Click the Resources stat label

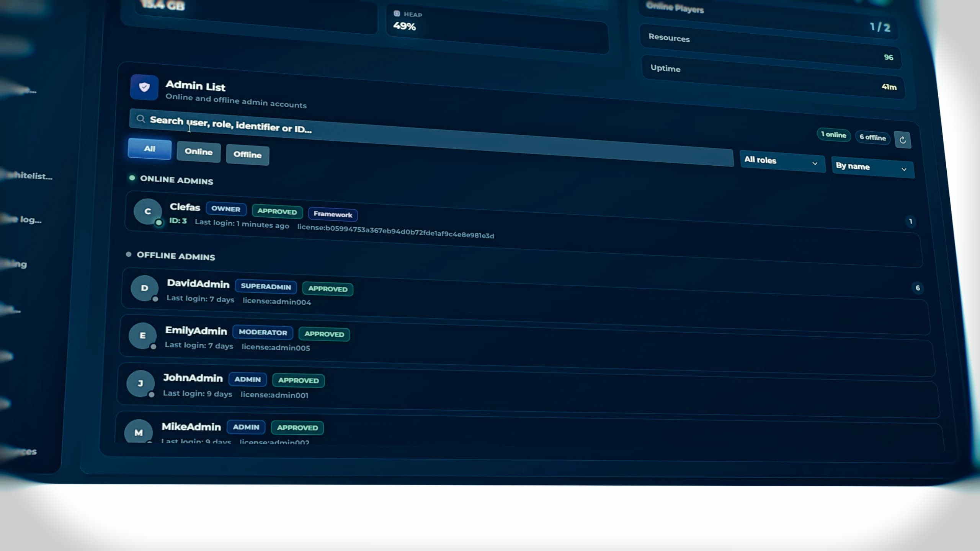point(669,37)
